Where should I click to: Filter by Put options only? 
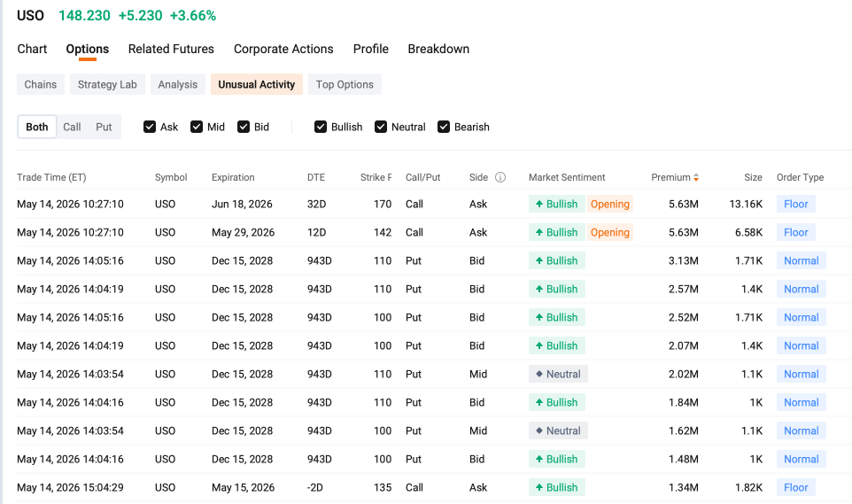(104, 127)
